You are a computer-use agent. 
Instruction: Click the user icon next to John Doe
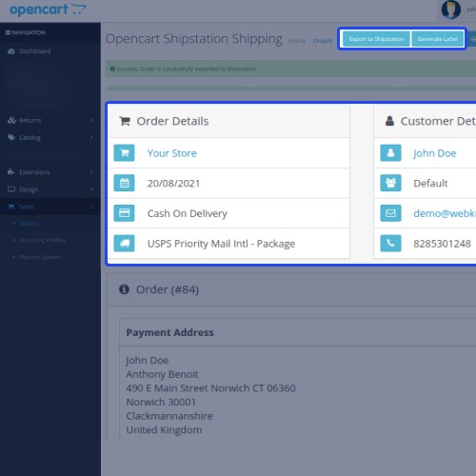[390, 153]
